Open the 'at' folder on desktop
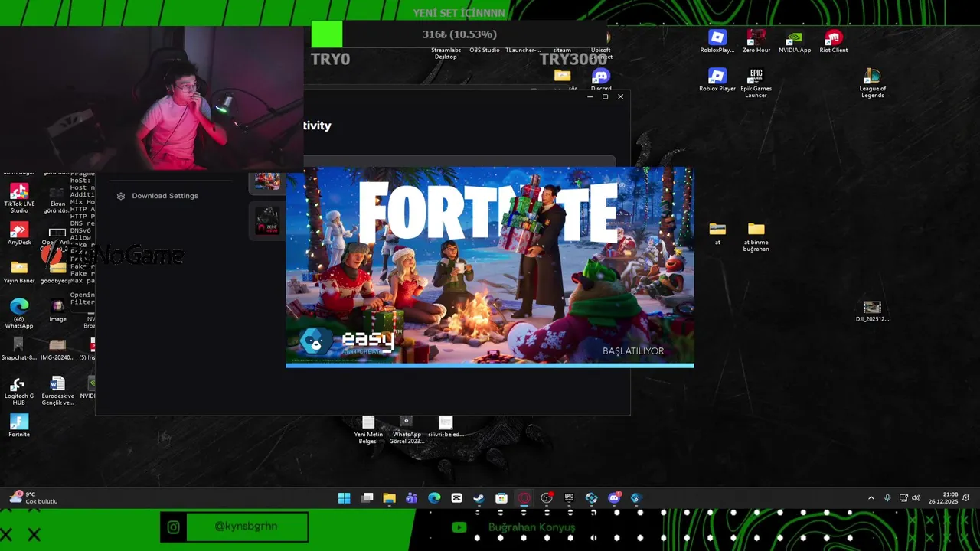Viewport: 980px width, 551px height. coord(717,233)
